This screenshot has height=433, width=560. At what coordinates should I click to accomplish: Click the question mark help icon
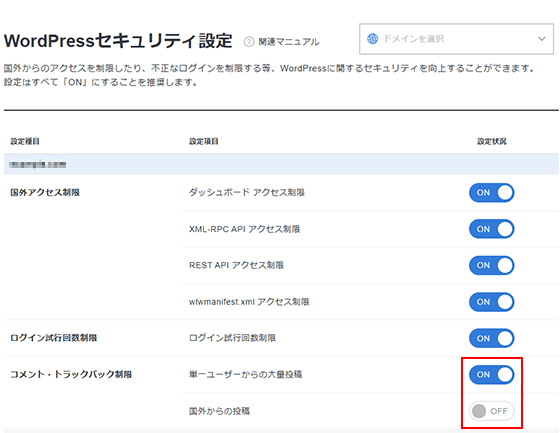click(x=249, y=42)
